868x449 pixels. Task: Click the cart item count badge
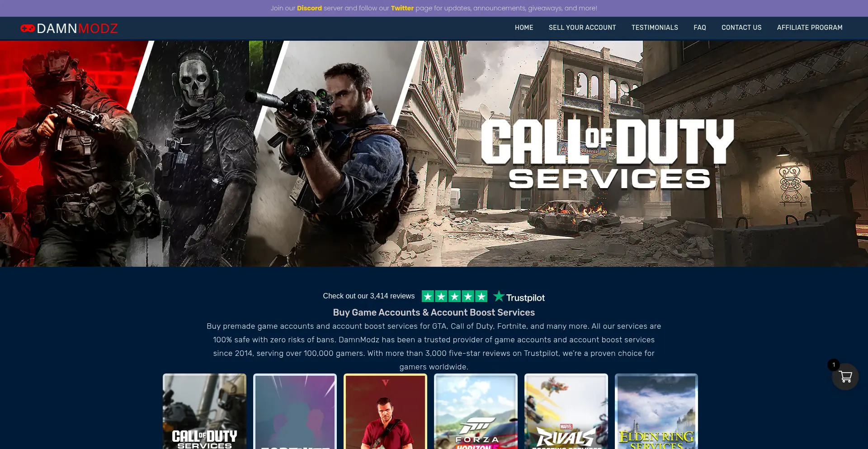[834, 365]
